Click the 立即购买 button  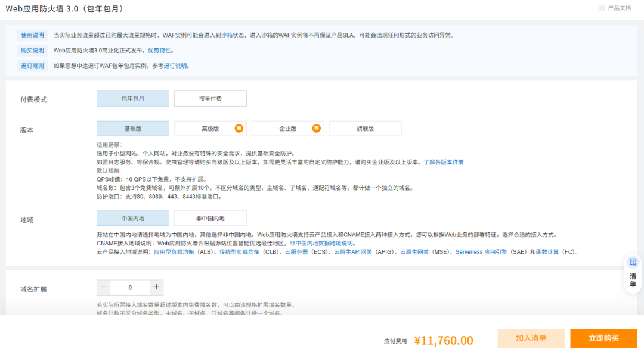(603, 338)
